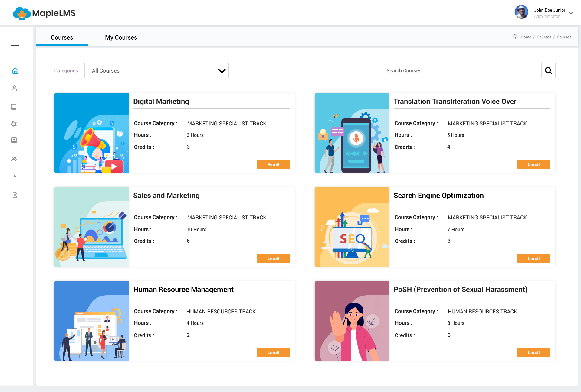Click inside the Search Courses field

(x=461, y=70)
